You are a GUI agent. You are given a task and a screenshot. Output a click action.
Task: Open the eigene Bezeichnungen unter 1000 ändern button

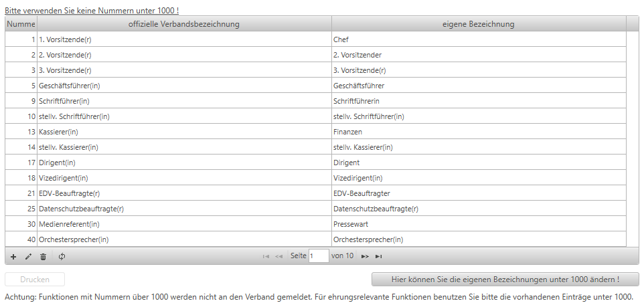point(505,280)
